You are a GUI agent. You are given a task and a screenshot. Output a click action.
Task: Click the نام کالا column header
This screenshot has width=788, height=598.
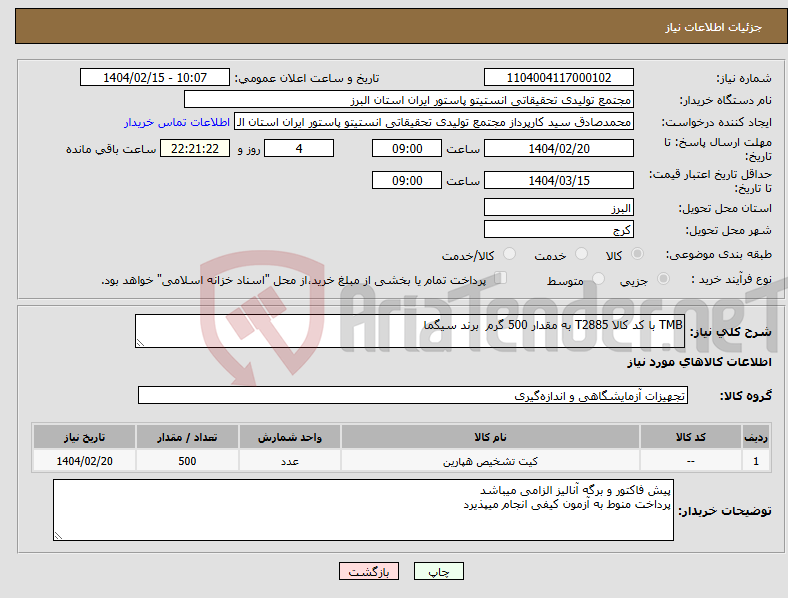[490, 437]
